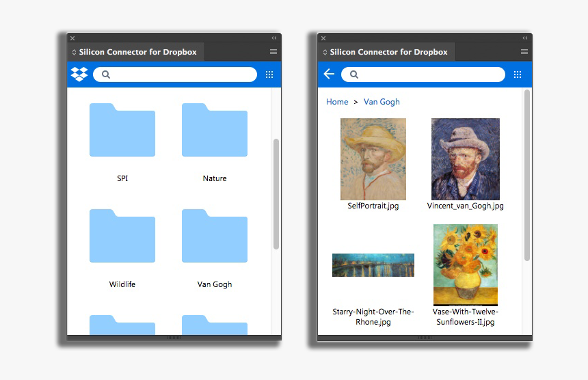Image resolution: width=588 pixels, height=380 pixels.
Task: Collapse right panel with the double-chevron icon
Action: click(x=525, y=38)
